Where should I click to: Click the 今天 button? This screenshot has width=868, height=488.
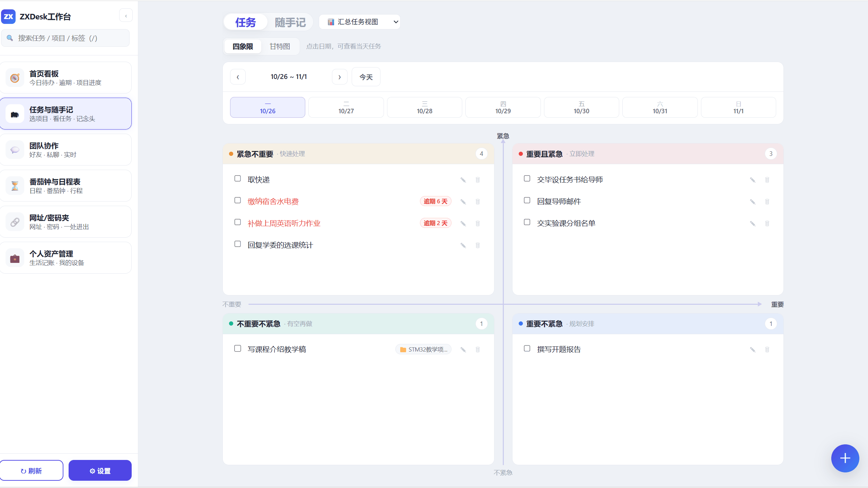[366, 77]
